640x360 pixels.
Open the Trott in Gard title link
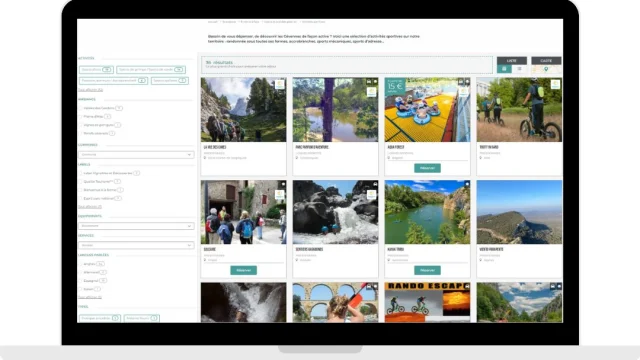(x=489, y=147)
